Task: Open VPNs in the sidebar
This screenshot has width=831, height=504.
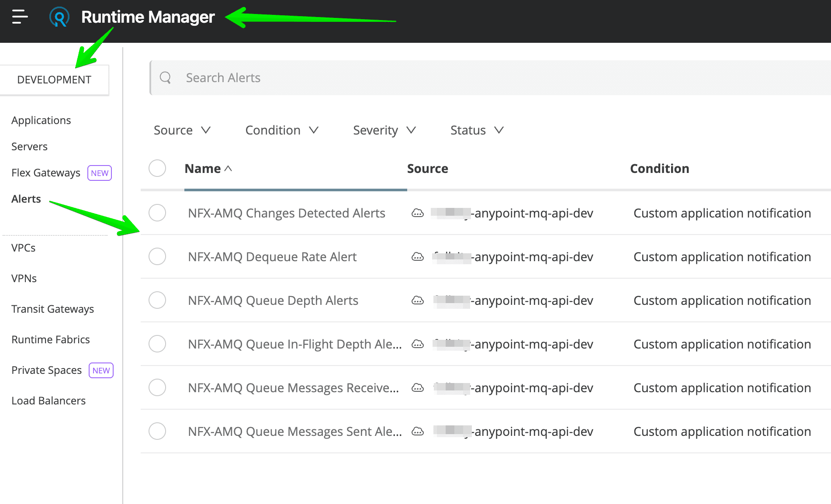Action: [24, 278]
